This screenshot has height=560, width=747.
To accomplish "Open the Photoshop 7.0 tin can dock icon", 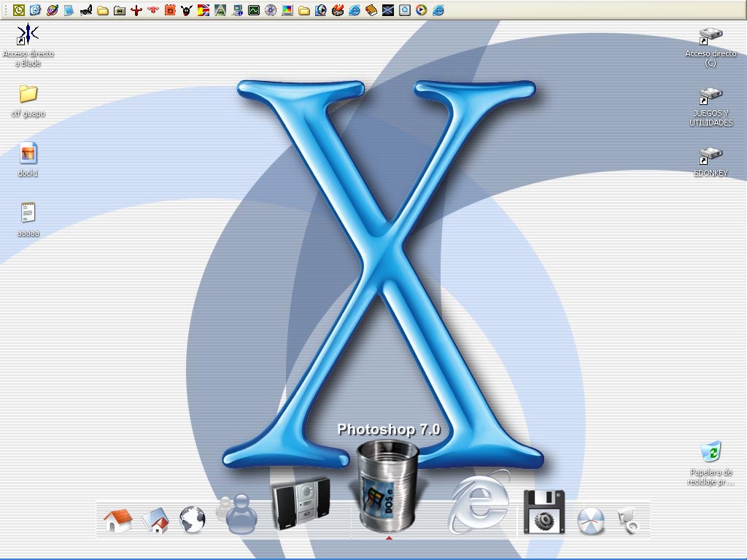I will tap(388, 486).
